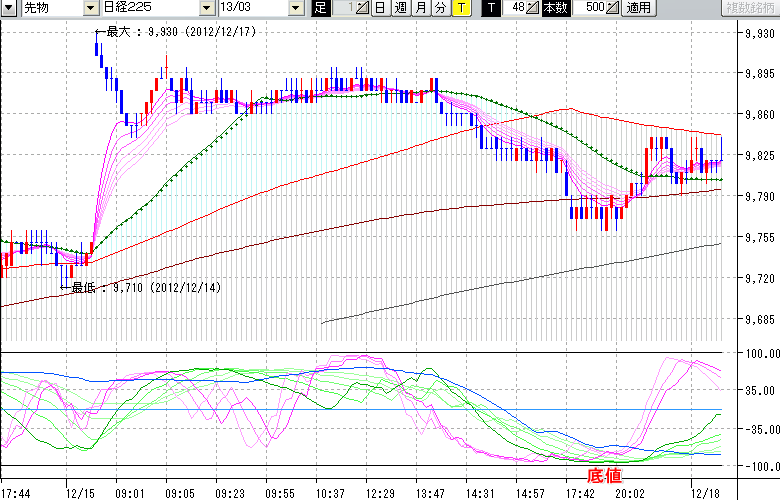Select the 日 (daily) candle interval button
780x500 pixels.
(380, 8)
